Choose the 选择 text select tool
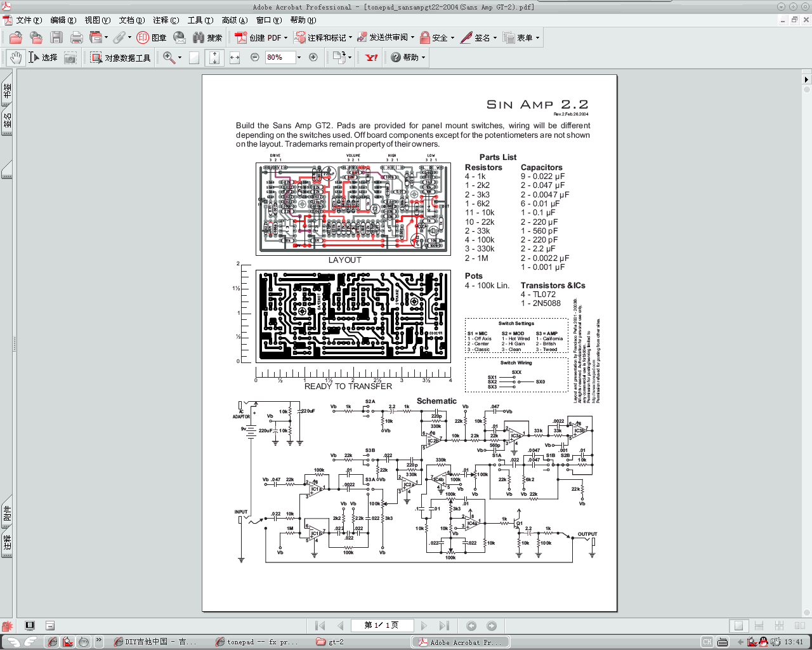The width and height of the screenshot is (812, 650). 43,58
